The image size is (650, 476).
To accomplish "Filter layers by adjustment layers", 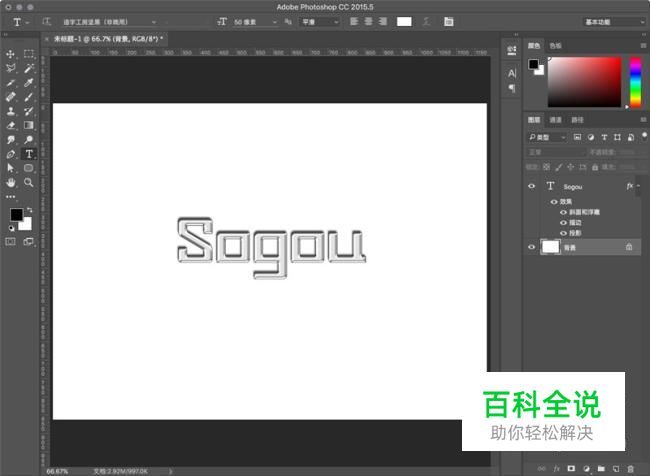I will 591,137.
